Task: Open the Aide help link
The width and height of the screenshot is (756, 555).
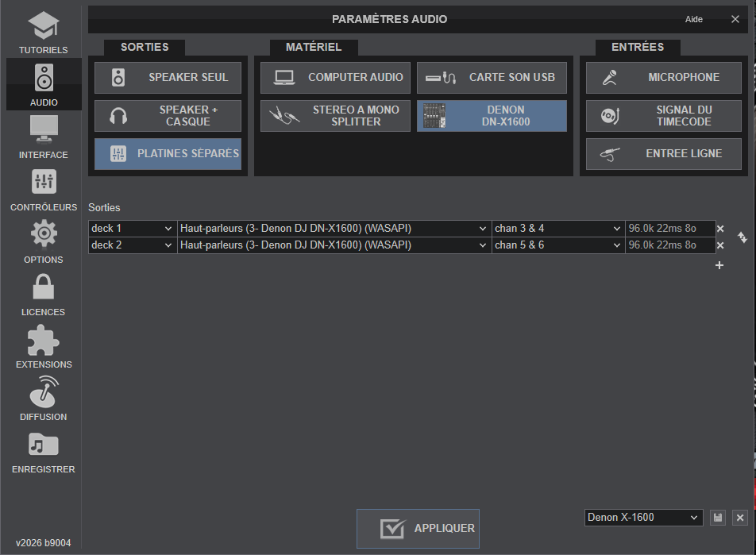Action: [693, 19]
